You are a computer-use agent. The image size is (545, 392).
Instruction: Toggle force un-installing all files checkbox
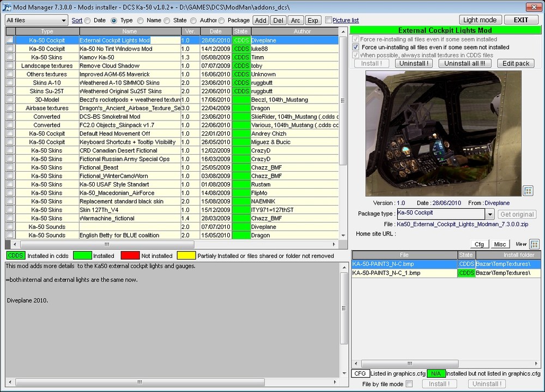[x=356, y=47]
